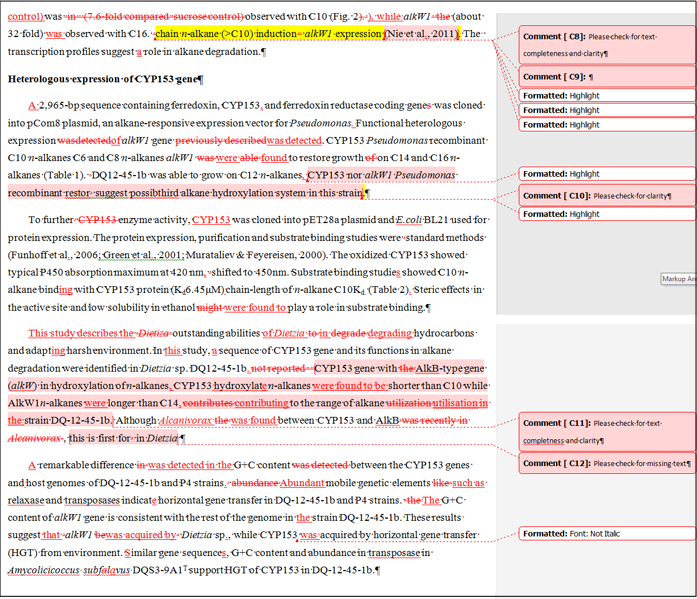Screen dimensions: 697x599
Task: Click the '2,965-bp' sequence length text
Action: coord(59,105)
